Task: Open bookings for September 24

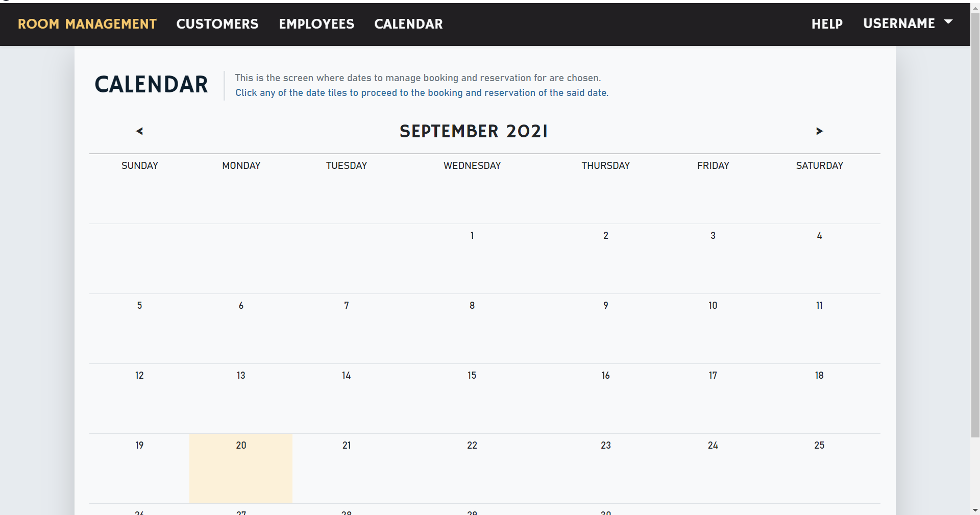Action: [x=713, y=469]
